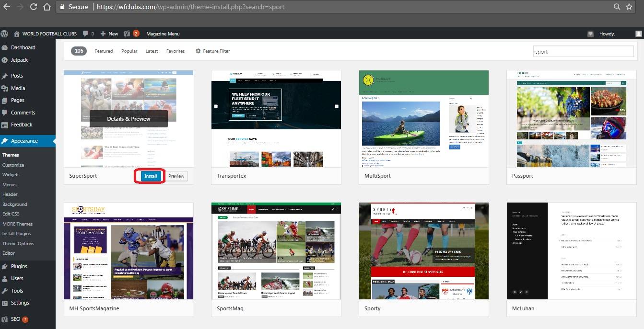
Task: Click the SEO icon in the sidebar
Action: coord(5,319)
